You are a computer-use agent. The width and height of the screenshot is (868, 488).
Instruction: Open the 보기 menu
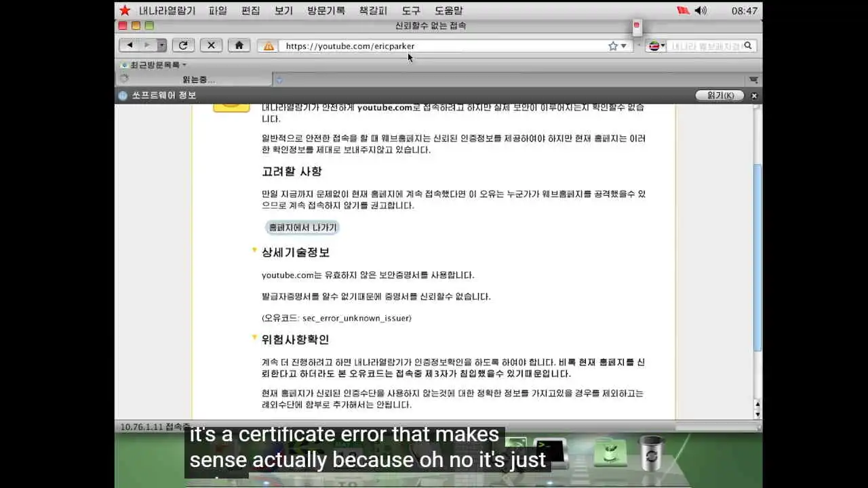click(283, 11)
